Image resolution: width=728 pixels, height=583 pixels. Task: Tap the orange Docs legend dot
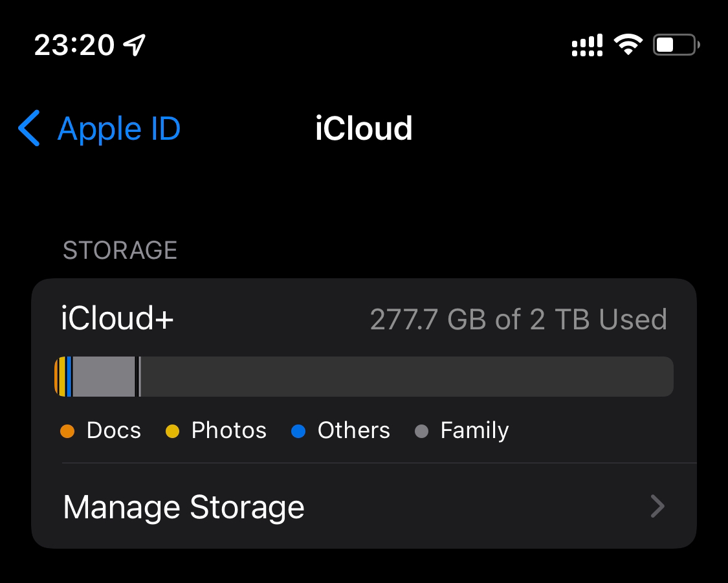tap(67, 431)
